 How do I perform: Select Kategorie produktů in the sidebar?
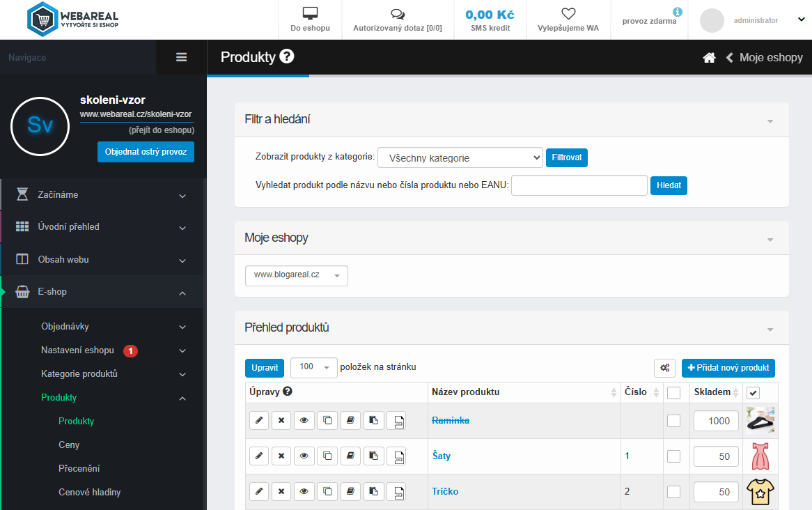point(79,373)
